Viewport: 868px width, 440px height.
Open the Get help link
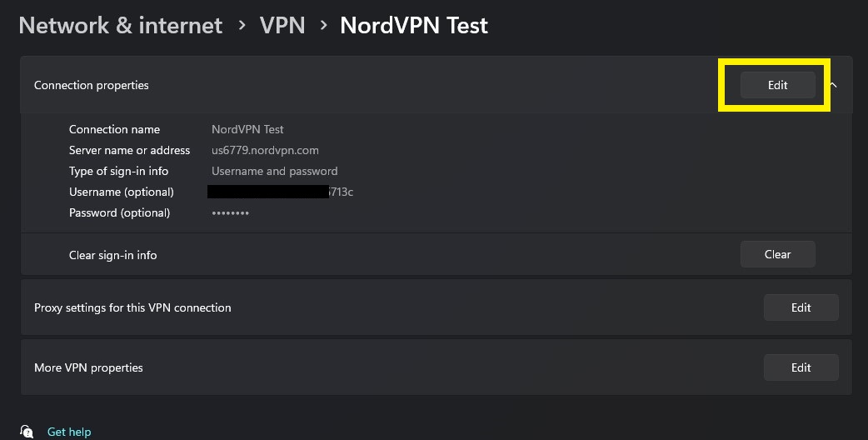[x=69, y=432]
